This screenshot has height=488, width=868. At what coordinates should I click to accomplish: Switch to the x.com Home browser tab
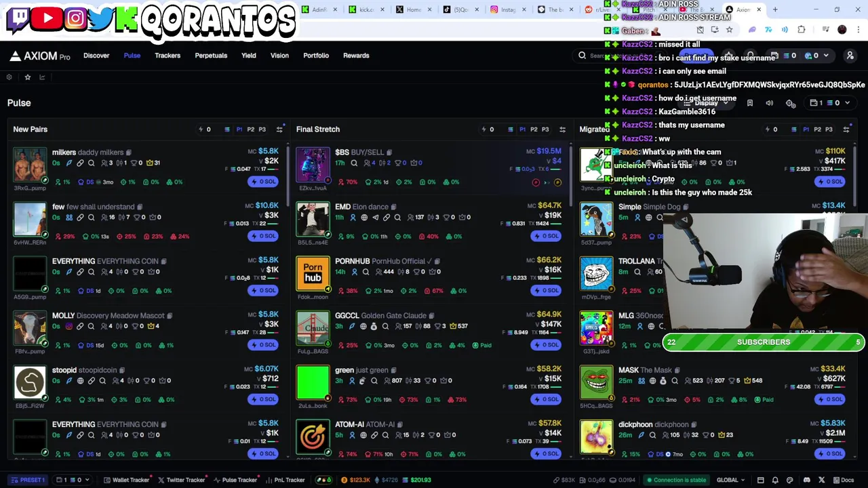[x=414, y=9]
